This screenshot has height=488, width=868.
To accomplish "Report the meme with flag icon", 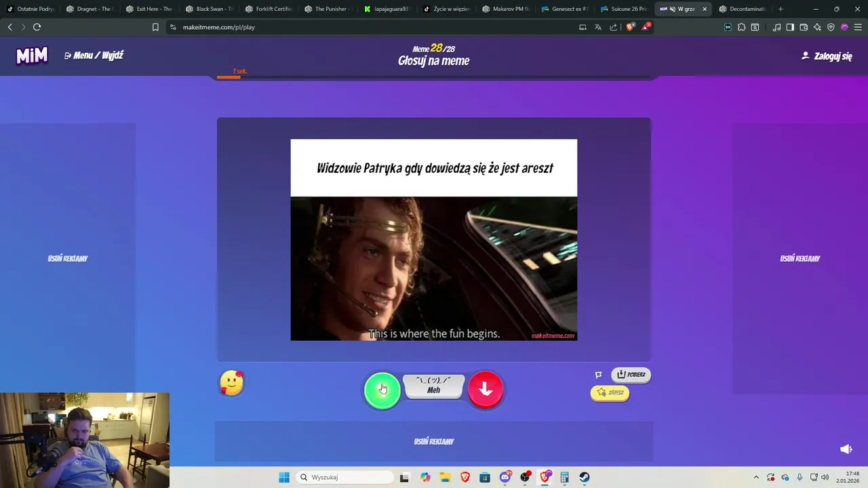I will (598, 374).
